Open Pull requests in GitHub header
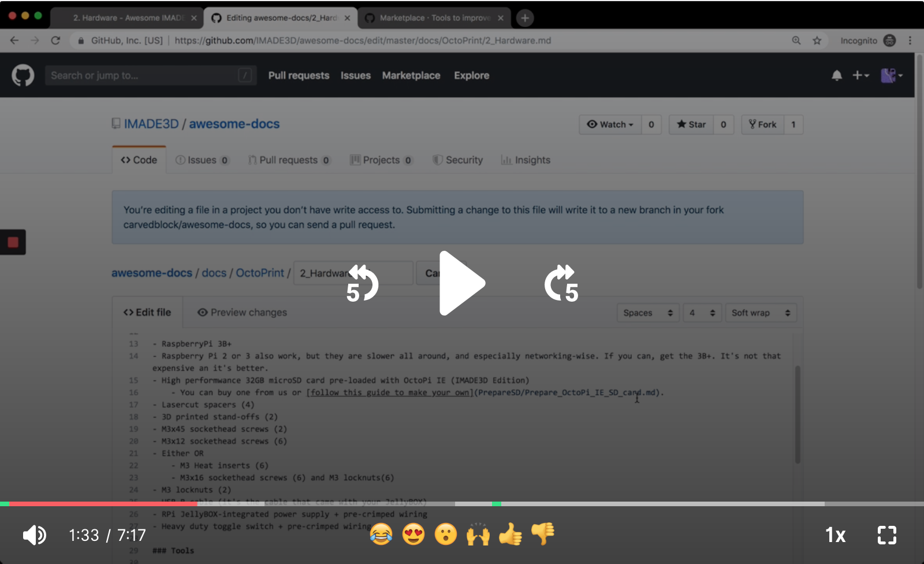This screenshot has height=564, width=924. click(x=299, y=76)
